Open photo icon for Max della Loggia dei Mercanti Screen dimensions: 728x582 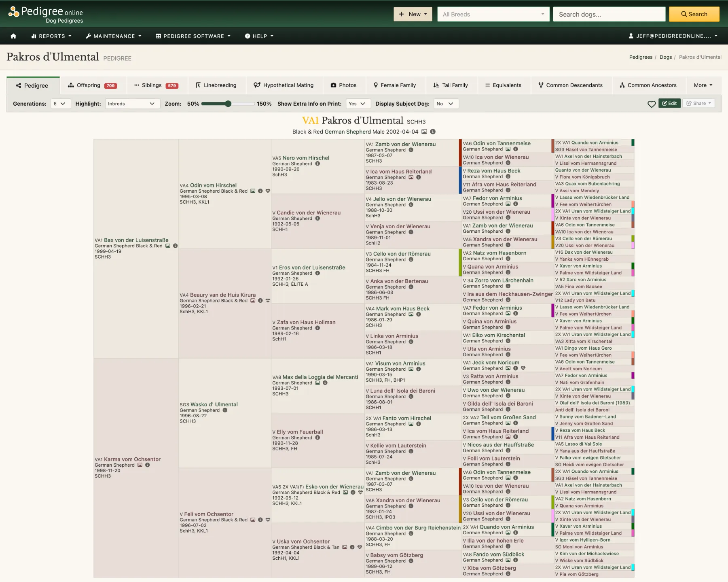[317, 383]
